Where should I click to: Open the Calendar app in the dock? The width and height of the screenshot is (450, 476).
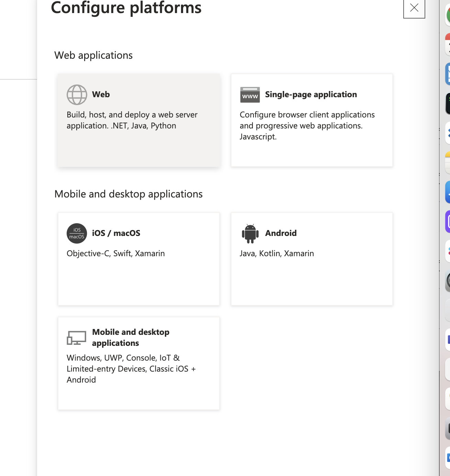coord(448,44)
